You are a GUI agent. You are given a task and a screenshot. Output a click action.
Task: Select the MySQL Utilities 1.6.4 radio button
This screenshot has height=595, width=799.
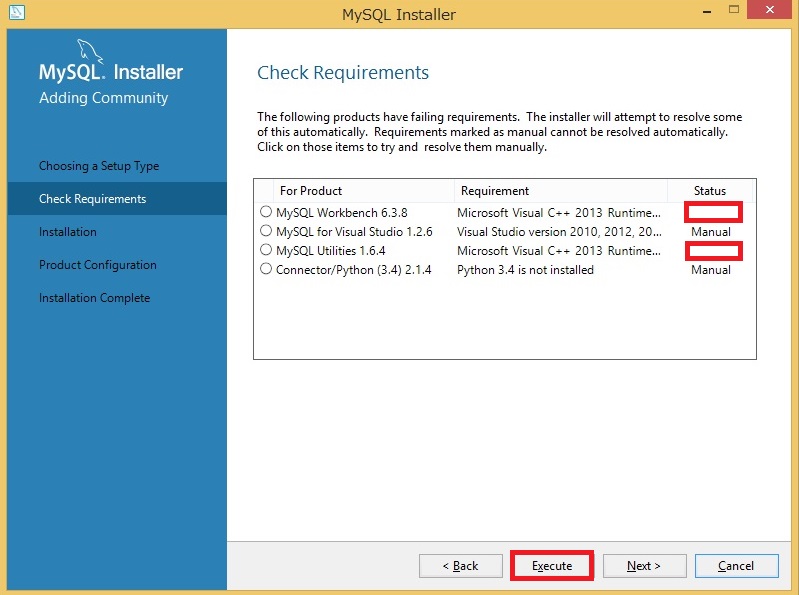265,250
